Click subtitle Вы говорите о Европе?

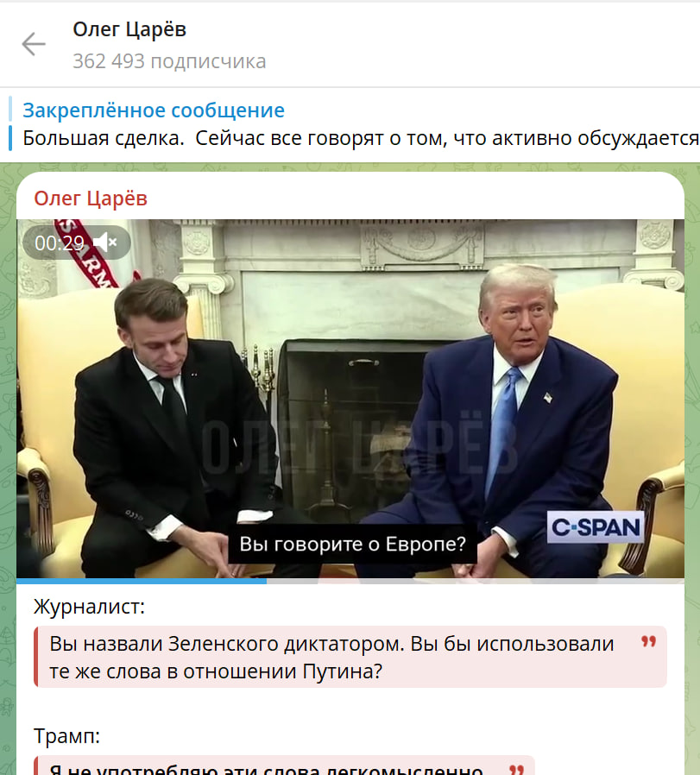[352, 545]
